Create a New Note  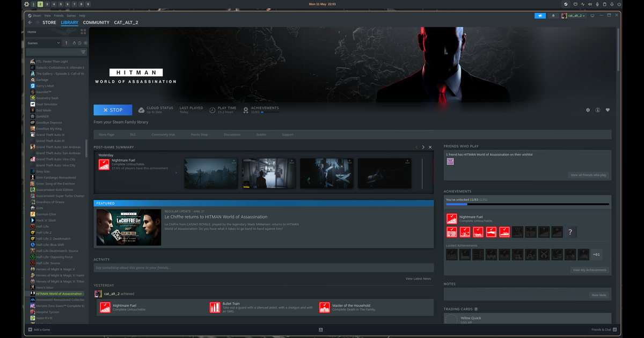pos(599,295)
